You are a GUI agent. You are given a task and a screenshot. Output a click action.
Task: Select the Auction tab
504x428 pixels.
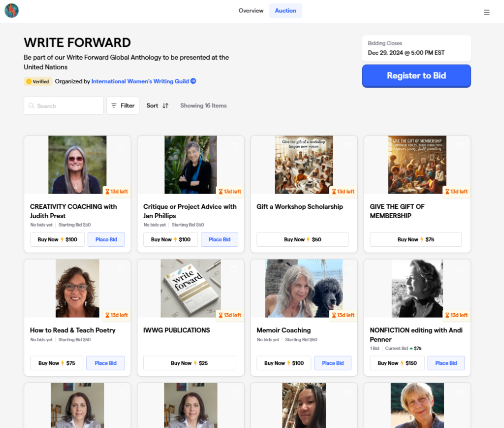click(285, 11)
